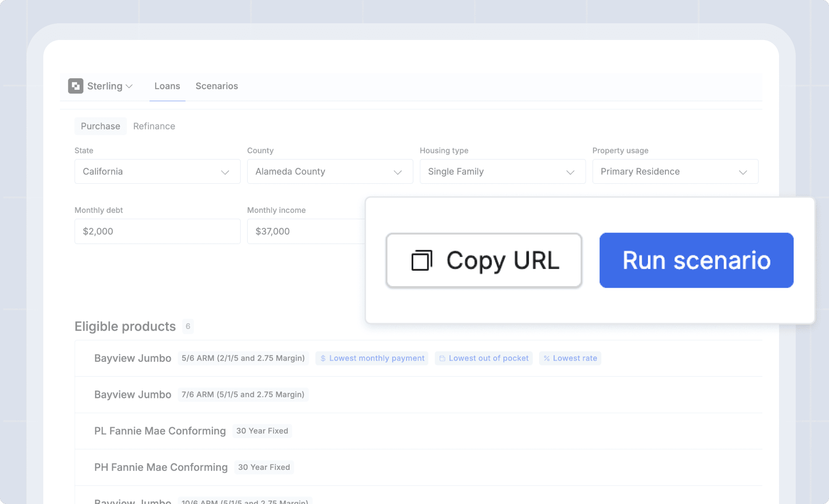The width and height of the screenshot is (829, 504).
Task: Click the Monthly debt input field
Action: (x=157, y=232)
